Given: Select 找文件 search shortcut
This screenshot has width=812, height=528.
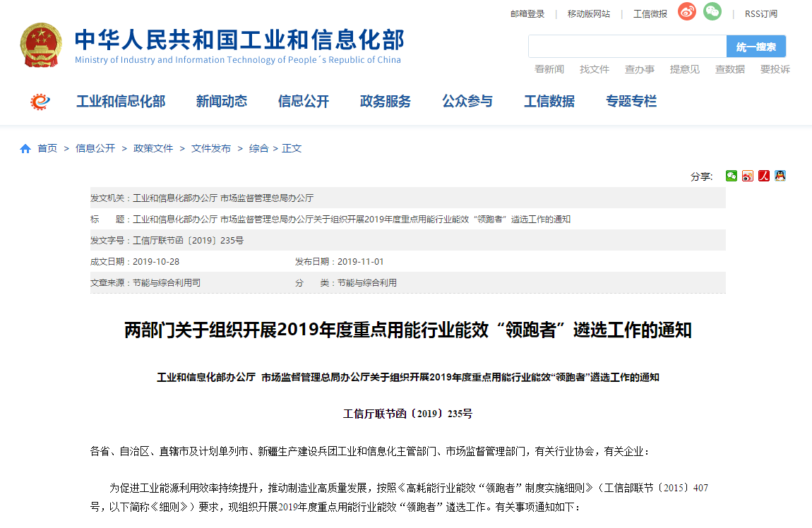Looking at the screenshot, I should click(x=594, y=69).
